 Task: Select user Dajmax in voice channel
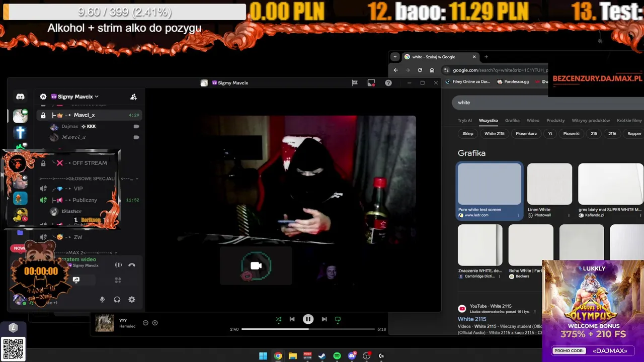(x=70, y=126)
